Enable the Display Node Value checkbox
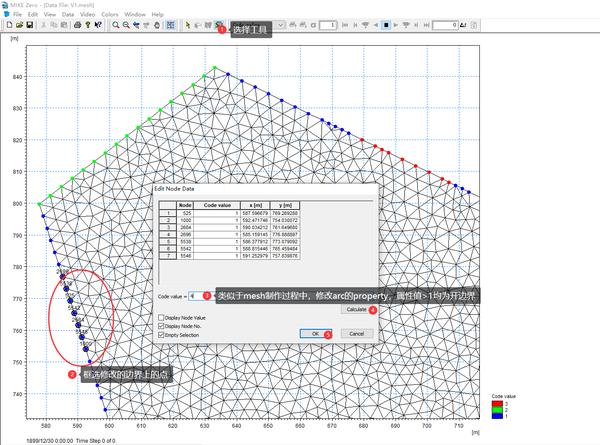The height and width of the screenshot is (445, 600). point(163,318)
